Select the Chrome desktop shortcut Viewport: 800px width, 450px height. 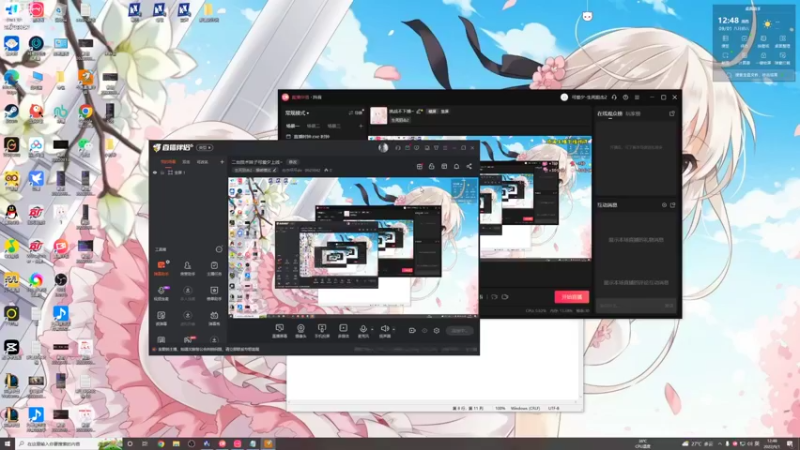pos(85,114)
